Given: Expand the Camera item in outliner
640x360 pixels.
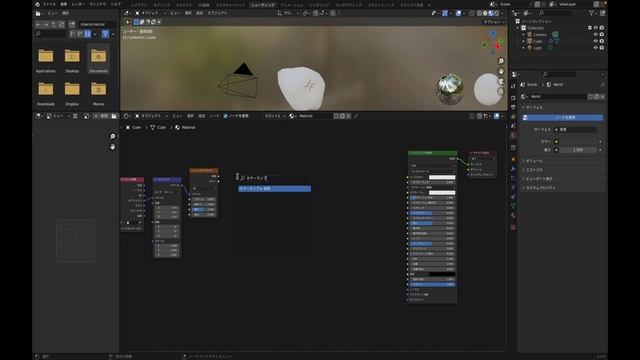Looking at the screenshot, I should tap(524, 35).
